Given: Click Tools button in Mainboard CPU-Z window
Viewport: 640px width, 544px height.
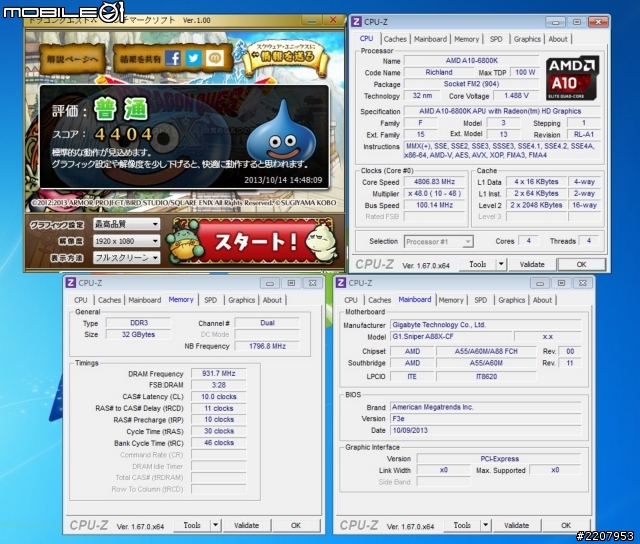Looking at the screenshot, I should click(x=462, y=525).
